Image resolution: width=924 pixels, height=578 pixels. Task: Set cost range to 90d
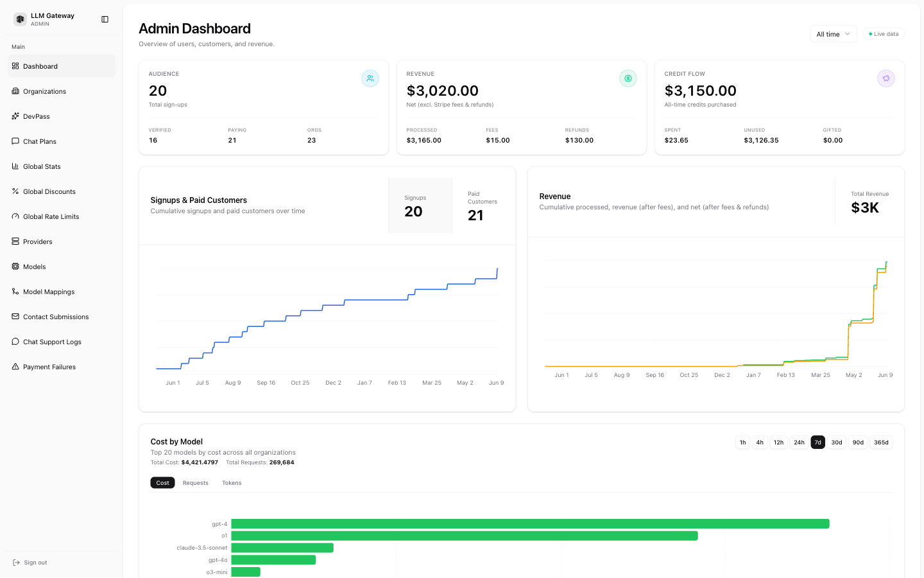(858, 442)
